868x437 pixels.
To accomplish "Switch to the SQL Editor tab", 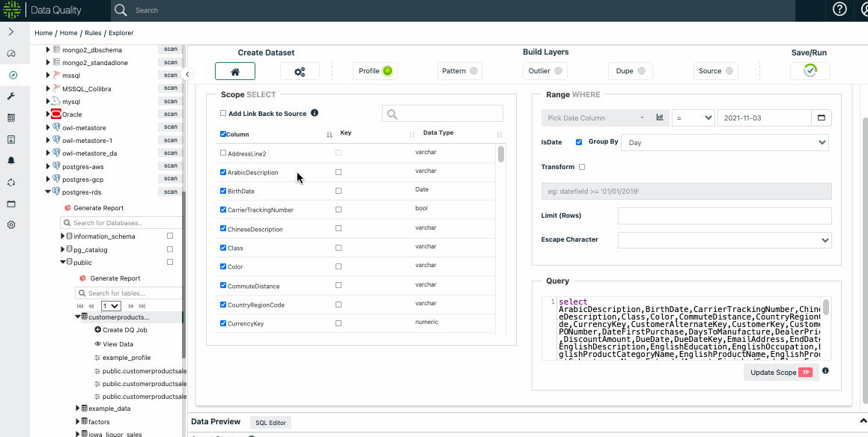I will click(270, 423).
